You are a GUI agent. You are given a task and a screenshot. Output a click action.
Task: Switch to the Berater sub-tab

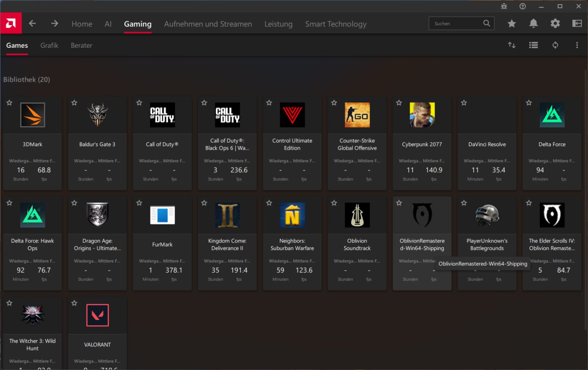pyautogui.click(x=81, y=45)
